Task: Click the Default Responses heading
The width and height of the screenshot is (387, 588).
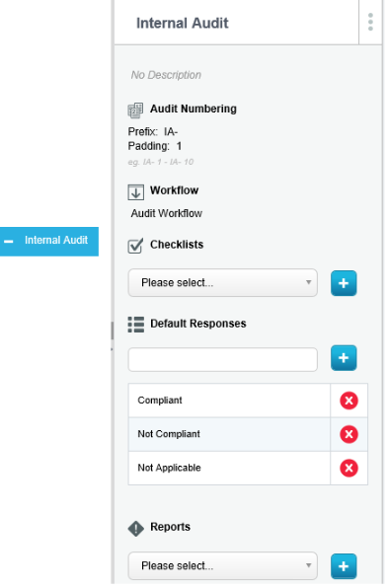Action: [x=198, y=324]
